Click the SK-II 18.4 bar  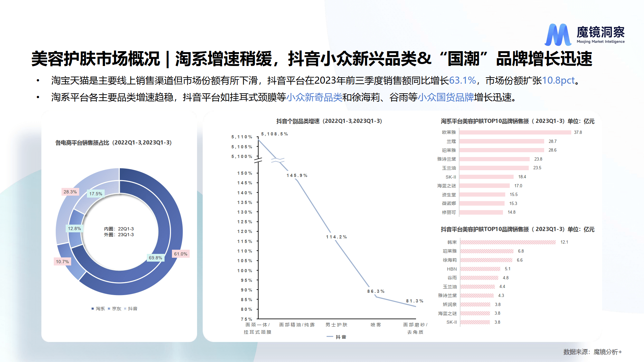(x=487, y=177)
